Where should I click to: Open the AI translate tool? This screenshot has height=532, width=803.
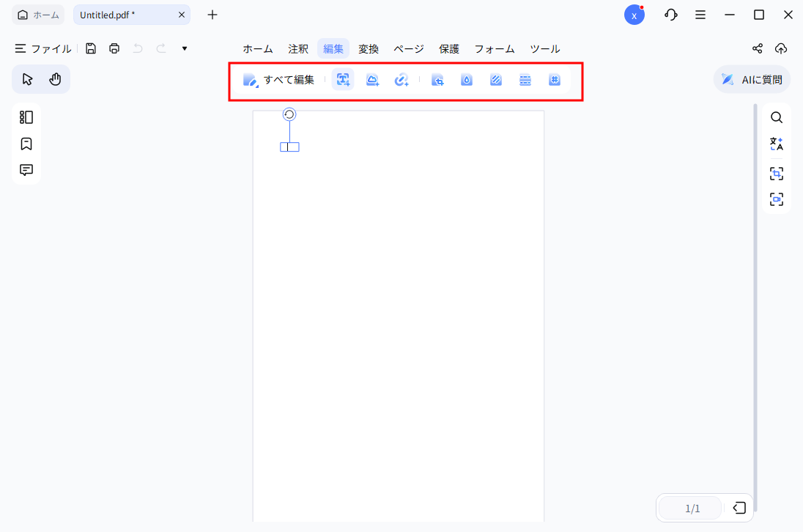777,144
